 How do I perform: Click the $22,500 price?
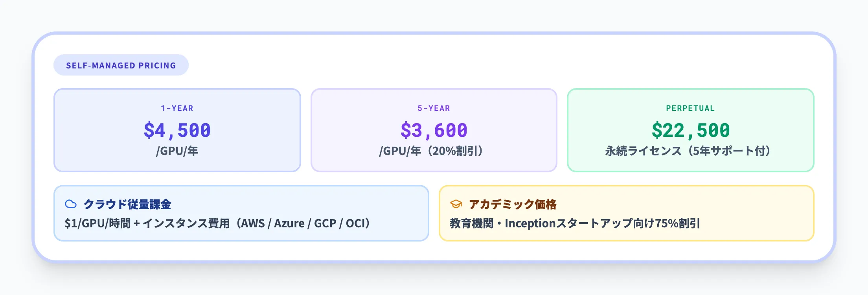[691, 131]
